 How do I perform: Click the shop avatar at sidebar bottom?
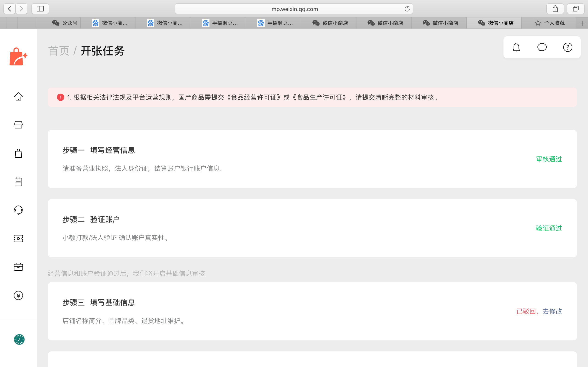coord(19,339)
